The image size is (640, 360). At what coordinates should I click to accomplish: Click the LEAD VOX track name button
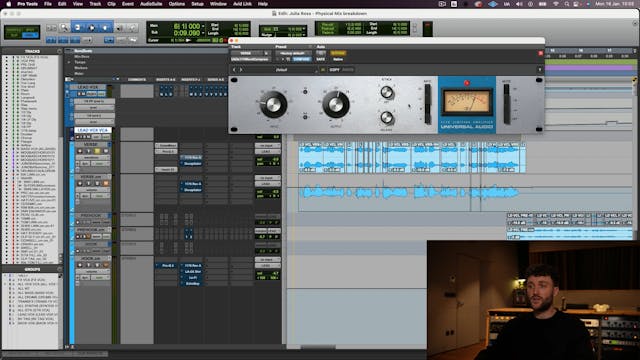[x=88, y=87]
